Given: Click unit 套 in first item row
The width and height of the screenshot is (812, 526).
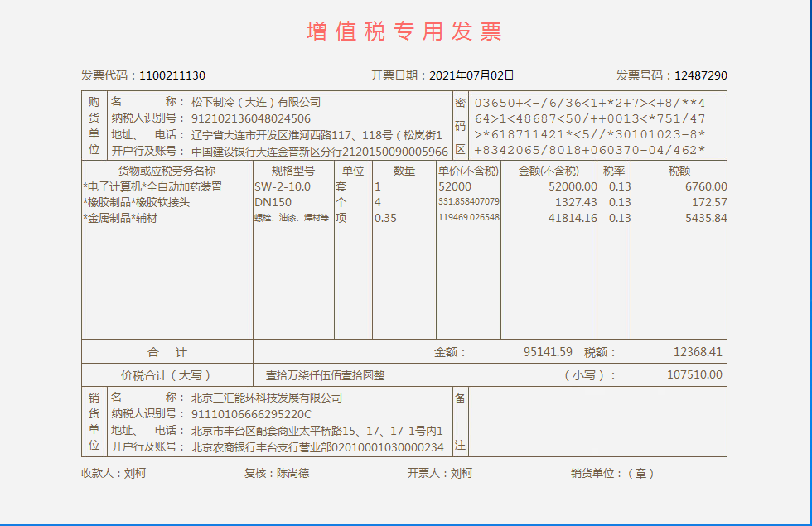Looking at the screenshot, I should (341, 186).
